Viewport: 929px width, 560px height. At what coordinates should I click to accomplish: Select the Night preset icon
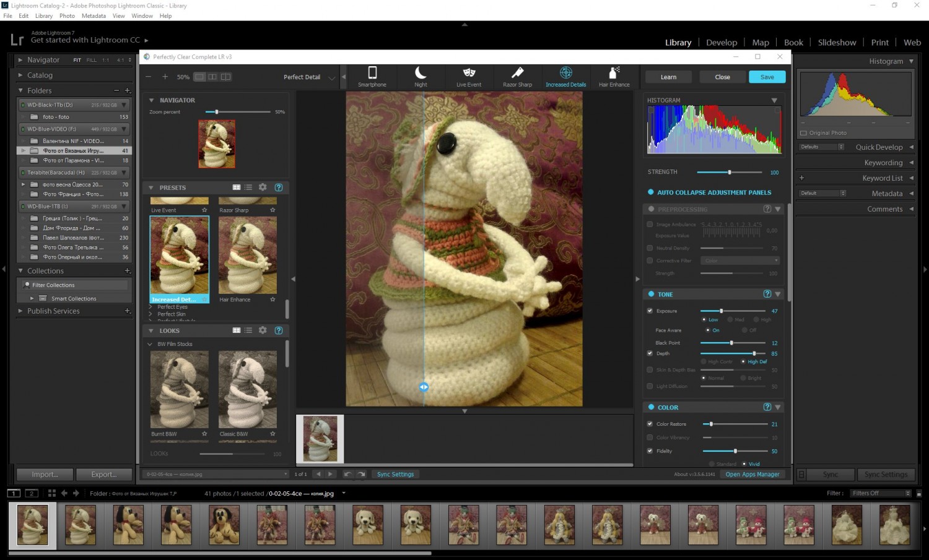(421, 73)
